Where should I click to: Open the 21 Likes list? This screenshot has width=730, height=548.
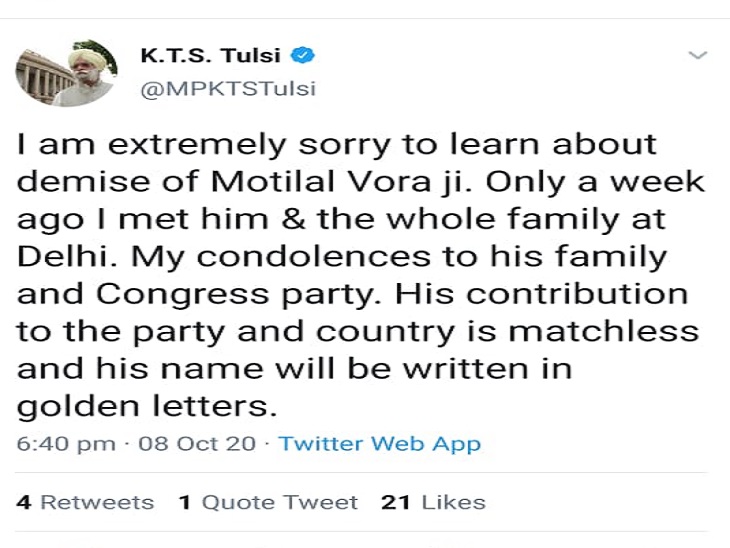433,502
